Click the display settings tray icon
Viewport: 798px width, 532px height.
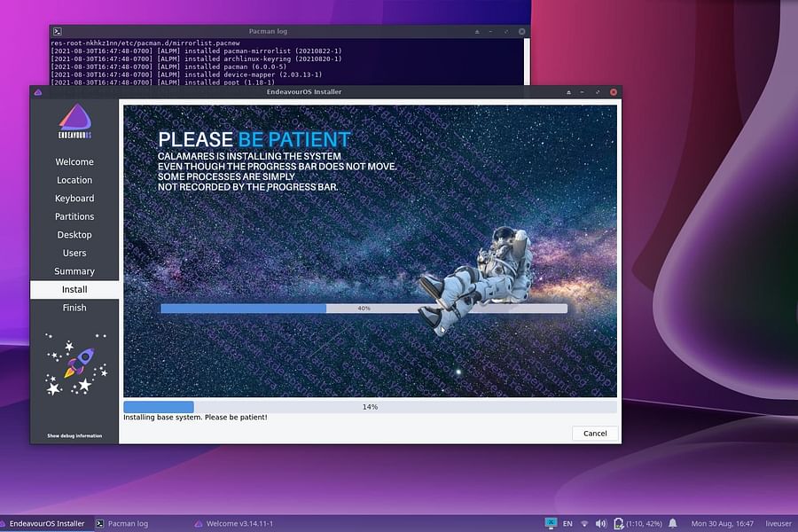coord(550,523)
